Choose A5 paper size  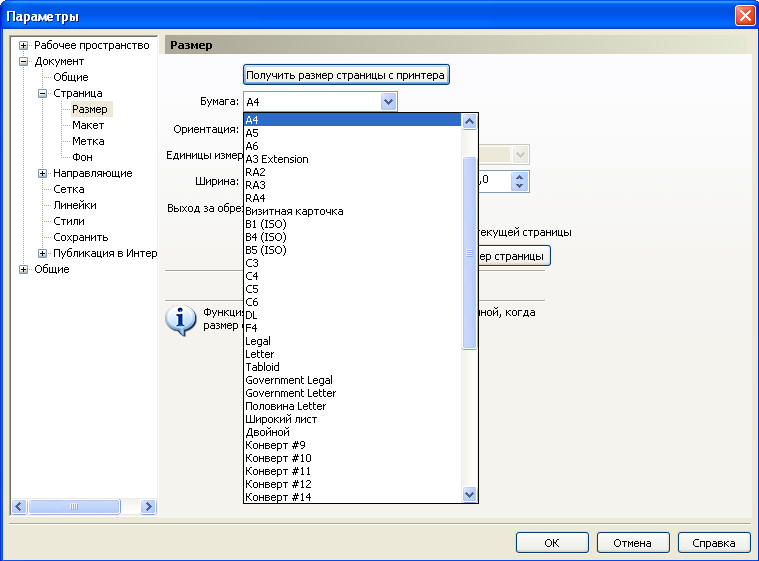tap(352, 133)
